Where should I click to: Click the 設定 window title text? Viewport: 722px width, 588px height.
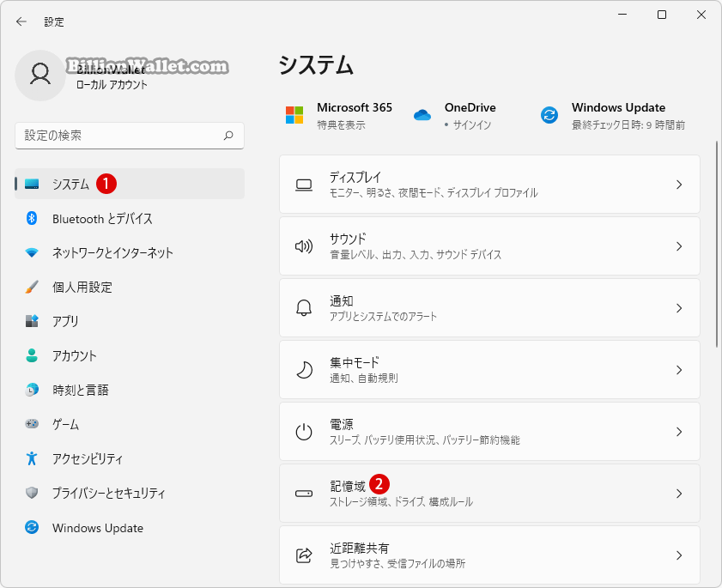pyautogui.click(x=54, y=21)
